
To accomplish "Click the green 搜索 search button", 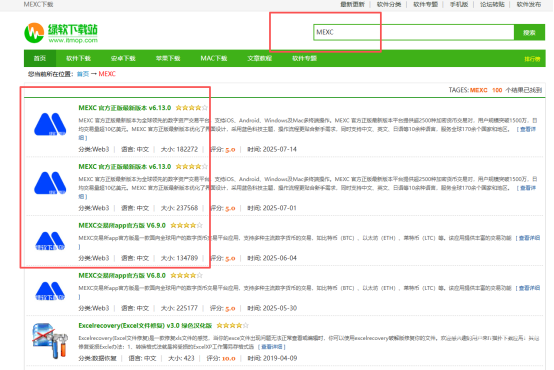I will 529,33.
